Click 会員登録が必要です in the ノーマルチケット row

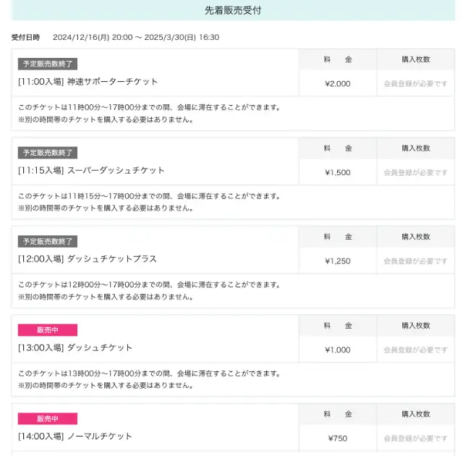coord(415,439)
